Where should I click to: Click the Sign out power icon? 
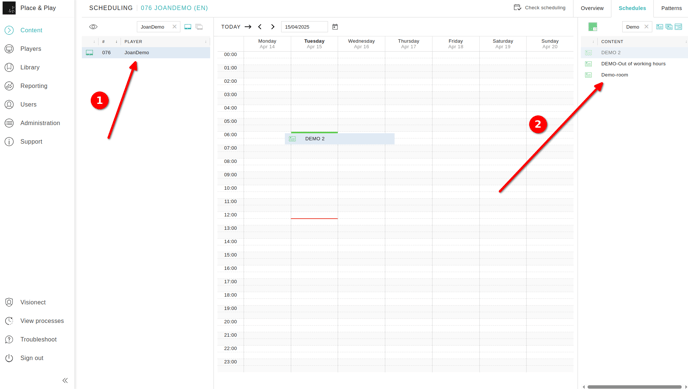tap(9, 358)
